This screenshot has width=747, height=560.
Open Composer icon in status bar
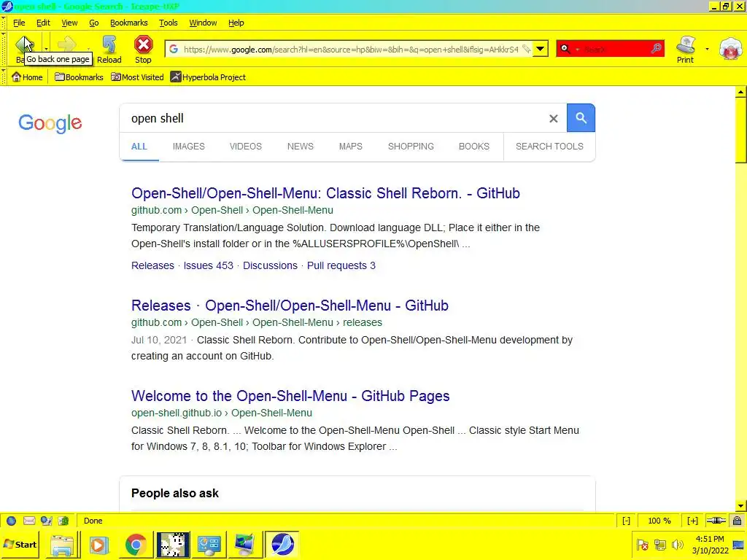[x=46, y=521]
